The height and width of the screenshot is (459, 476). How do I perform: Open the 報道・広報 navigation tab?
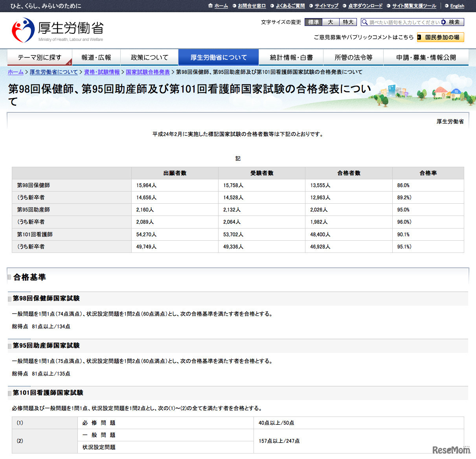point(96,57)
